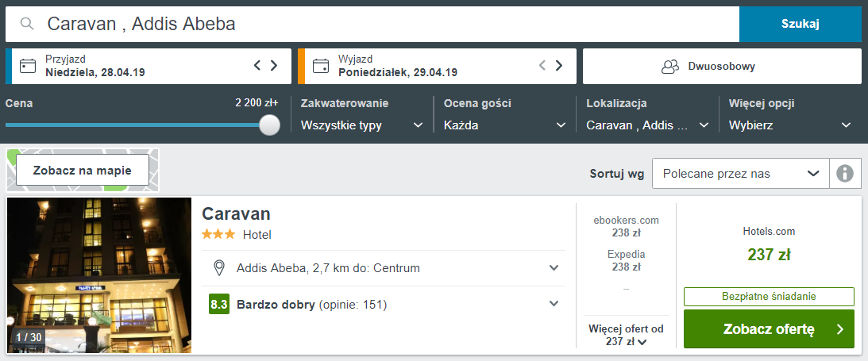Open the departure date calendar icon
868x361 pixels.
click(320, 67)
